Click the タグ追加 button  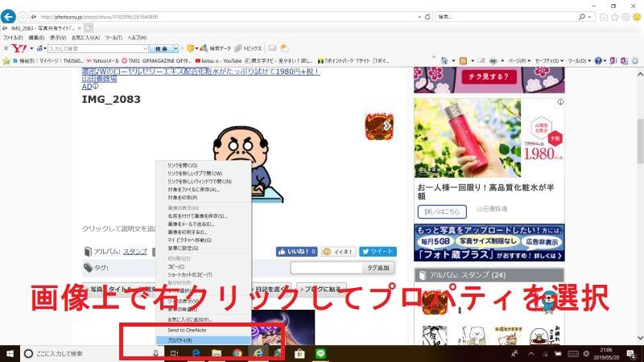click(x=378, y=268)
